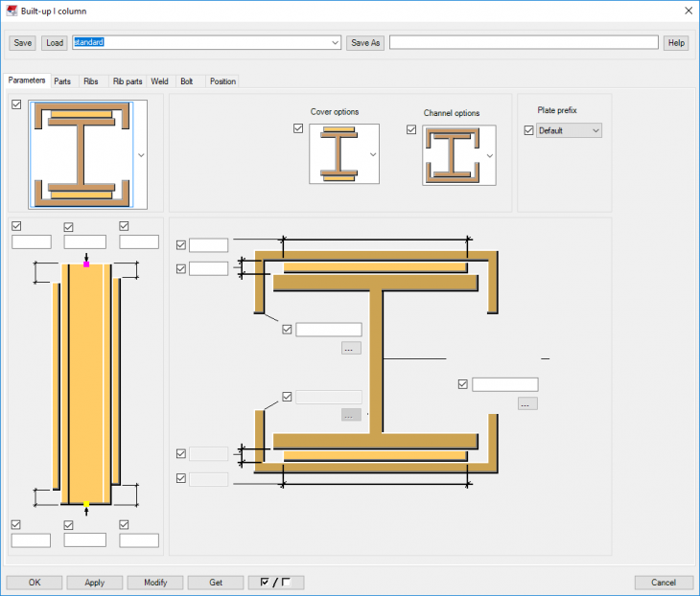Click the Save button
700x596 pixels.
click(x=22, y=43)
